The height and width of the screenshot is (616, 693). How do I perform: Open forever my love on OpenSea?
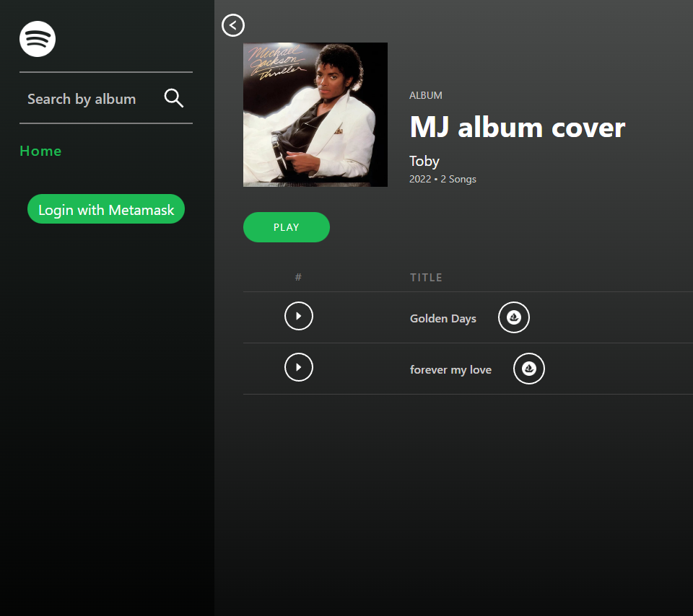point(528,369)
